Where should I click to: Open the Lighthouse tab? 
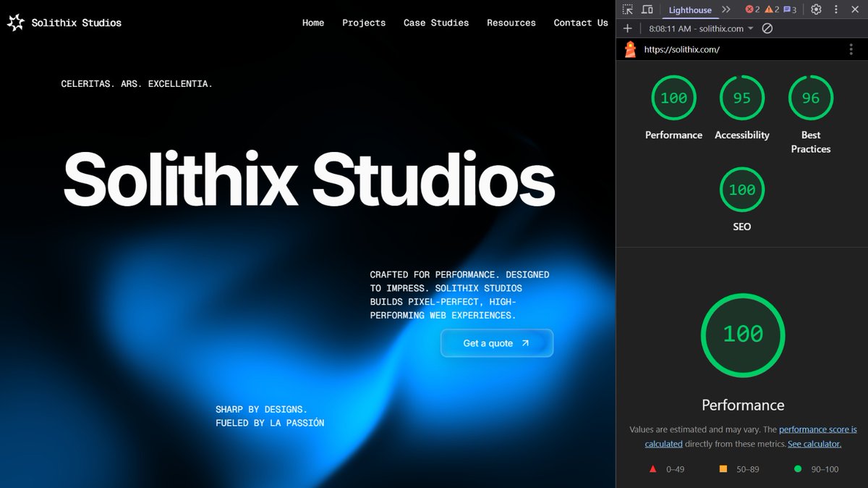[689, 9]
